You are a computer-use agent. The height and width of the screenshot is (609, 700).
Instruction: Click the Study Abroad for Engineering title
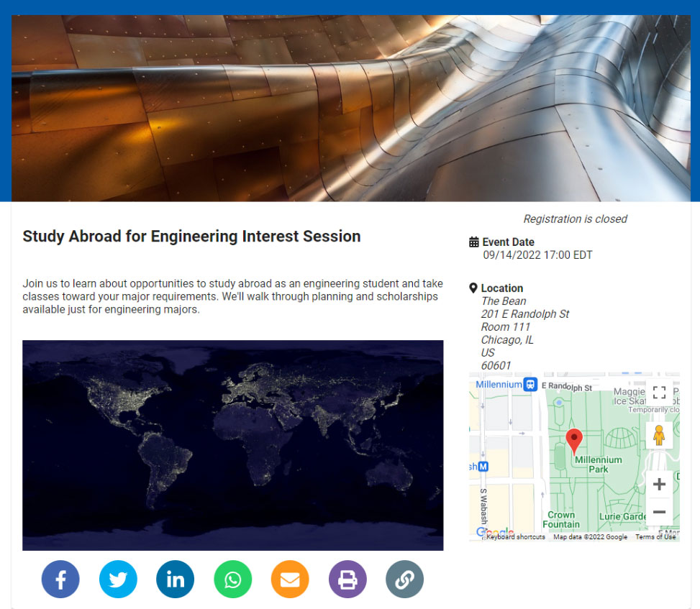(x=191, y=237)
